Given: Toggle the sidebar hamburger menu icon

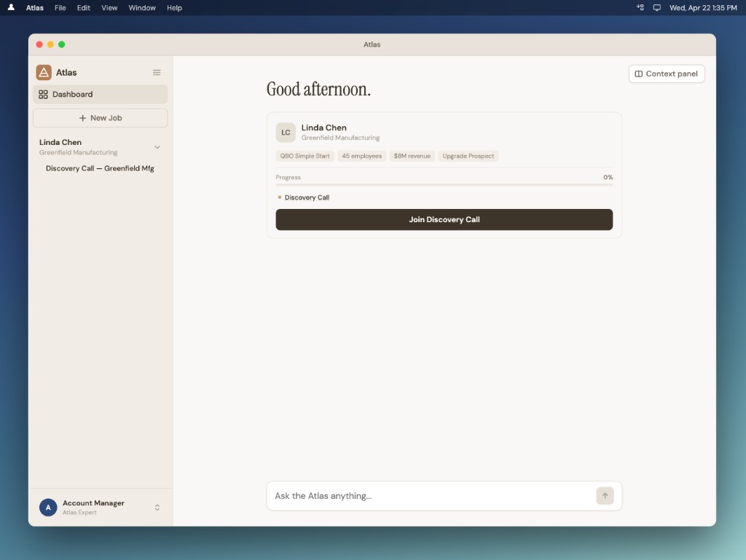Looking at the screenshot, I should (157, 73).
